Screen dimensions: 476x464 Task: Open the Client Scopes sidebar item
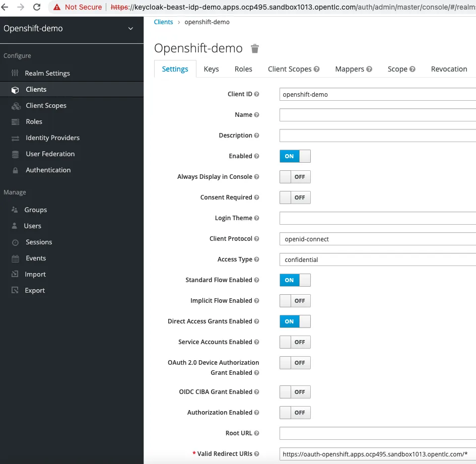pyautogui.click(x=46, y=105)
